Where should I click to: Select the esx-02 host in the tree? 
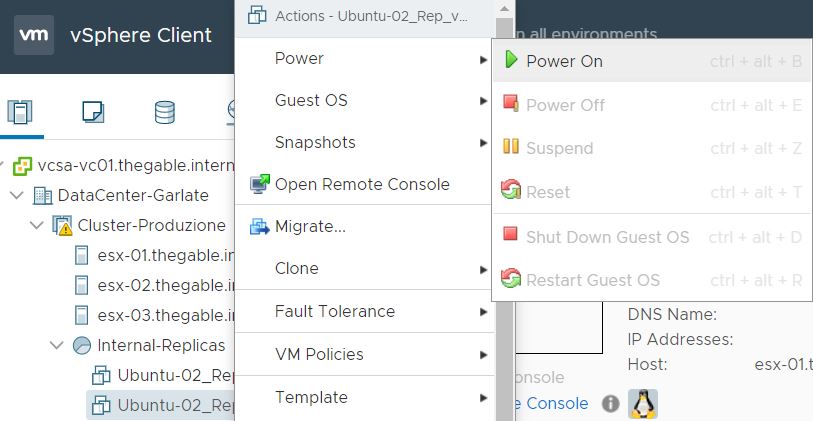[x=155, y=285]
